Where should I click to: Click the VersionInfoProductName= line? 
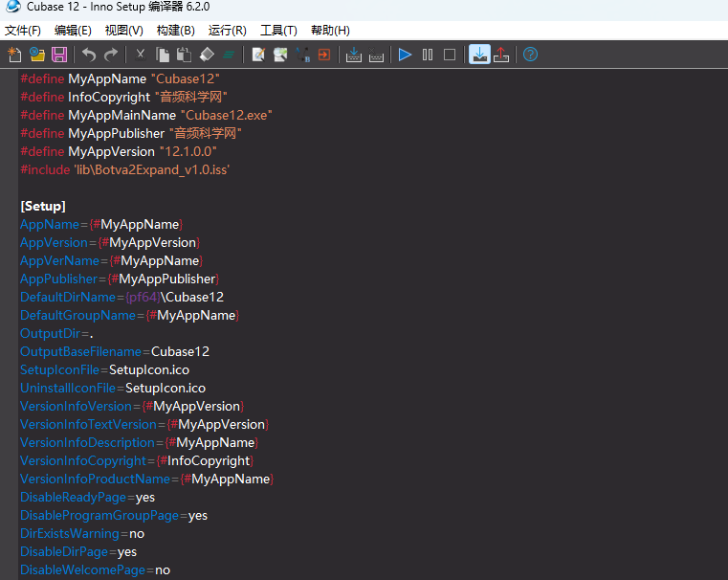pos(146,480)
